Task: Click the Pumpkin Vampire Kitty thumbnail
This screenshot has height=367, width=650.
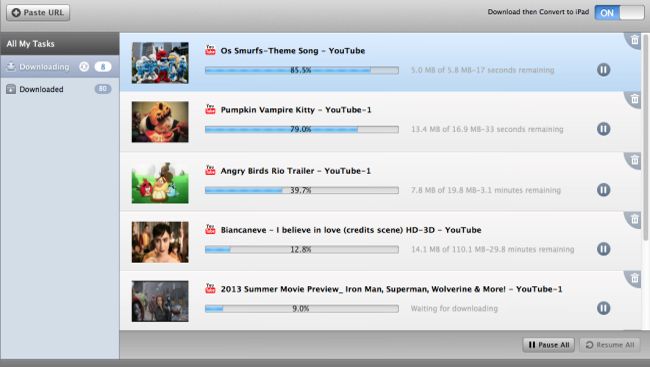Action: coord(160,122)
